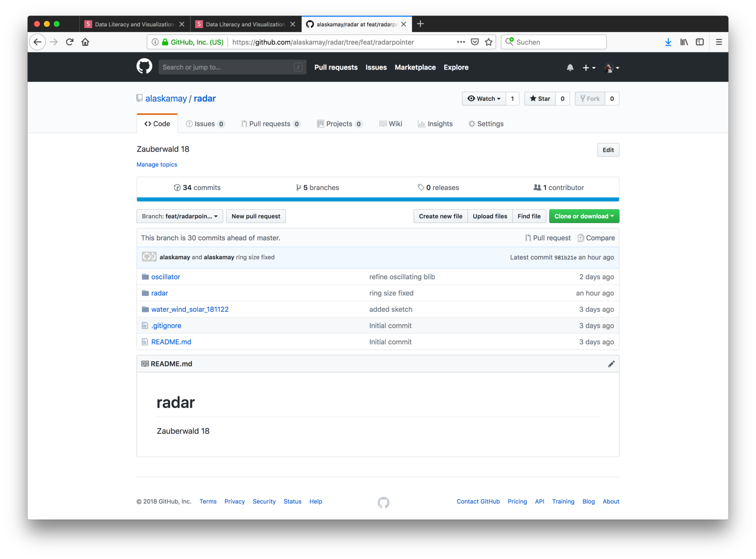
Task: Select the Code tab
Action: click(x=157, y=124)
